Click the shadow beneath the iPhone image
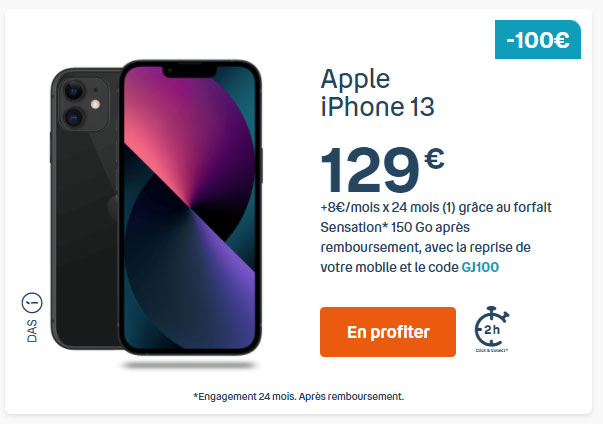This screenshot has height=424, width=603. point(188,365)
